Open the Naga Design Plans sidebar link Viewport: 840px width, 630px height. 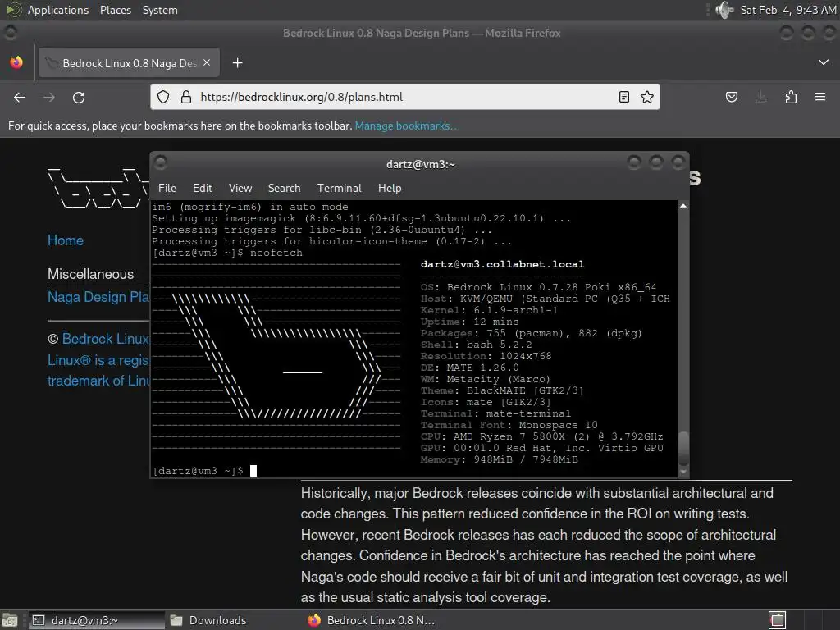point(98,297)
